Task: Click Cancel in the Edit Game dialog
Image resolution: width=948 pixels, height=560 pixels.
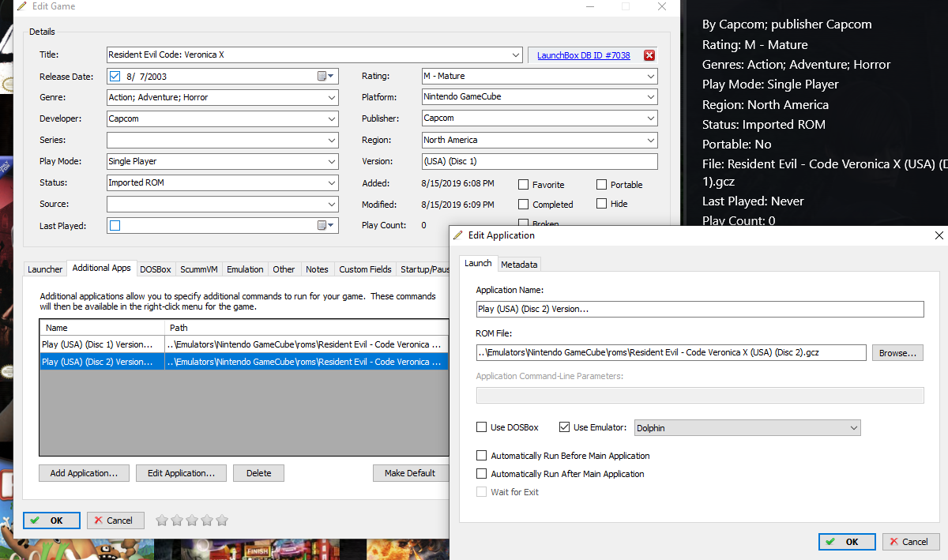Action: [x=115, y=521]
